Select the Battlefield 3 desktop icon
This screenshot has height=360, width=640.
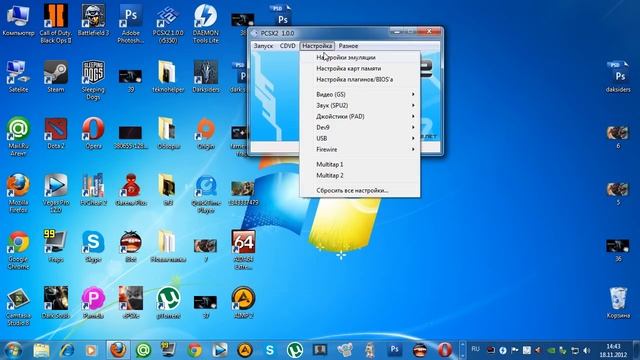coord(93,20)
